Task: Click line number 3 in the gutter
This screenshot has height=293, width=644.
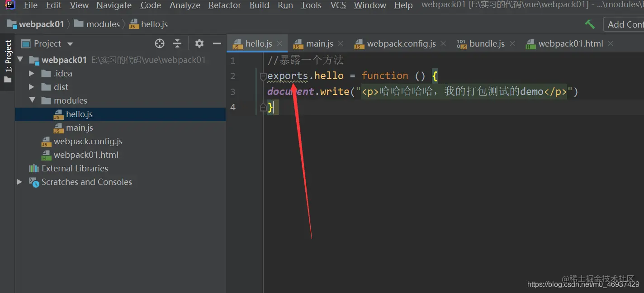Action: point(233,91)
